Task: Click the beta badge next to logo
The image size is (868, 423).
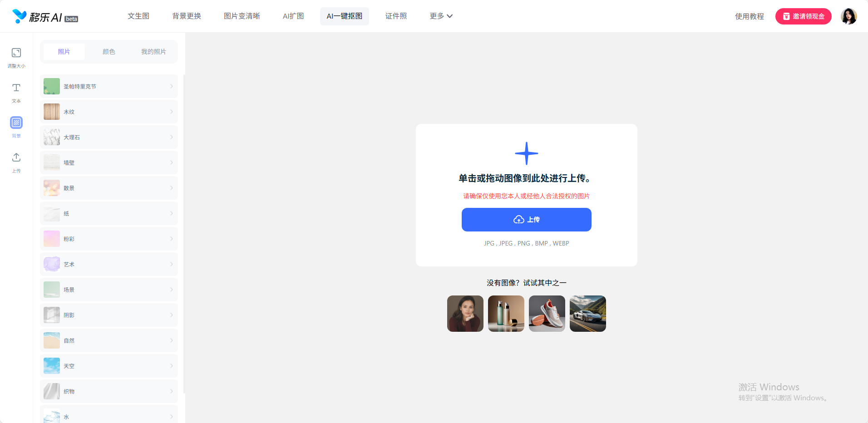Action: point(71,19)
